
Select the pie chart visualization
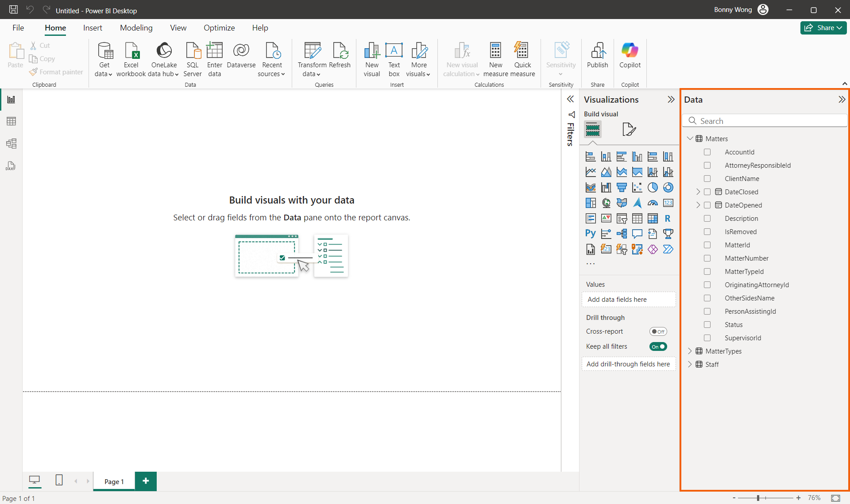[653, 188]
